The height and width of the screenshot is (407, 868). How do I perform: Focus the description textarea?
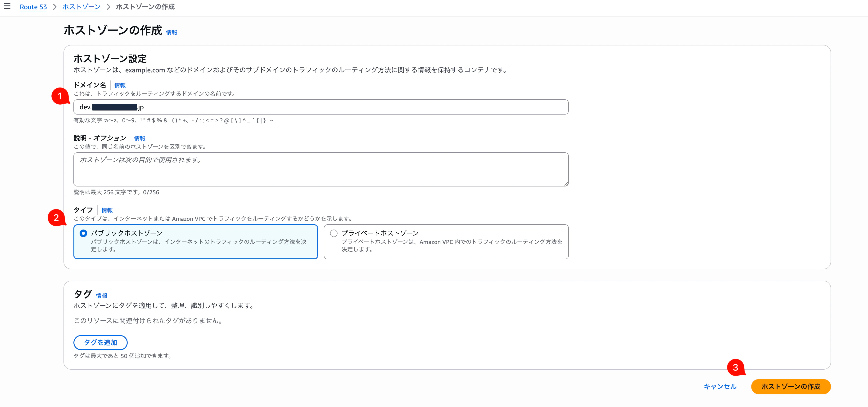coord(321,169)
